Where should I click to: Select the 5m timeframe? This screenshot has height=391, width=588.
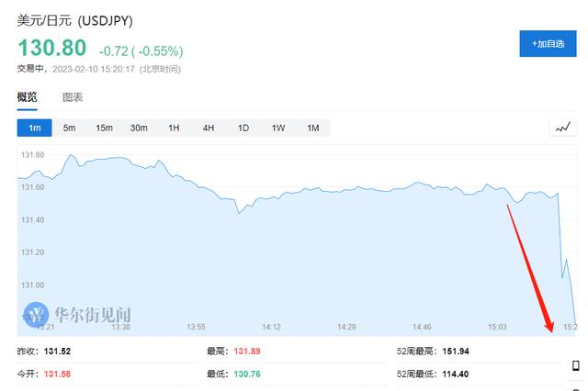coord(70,128)
